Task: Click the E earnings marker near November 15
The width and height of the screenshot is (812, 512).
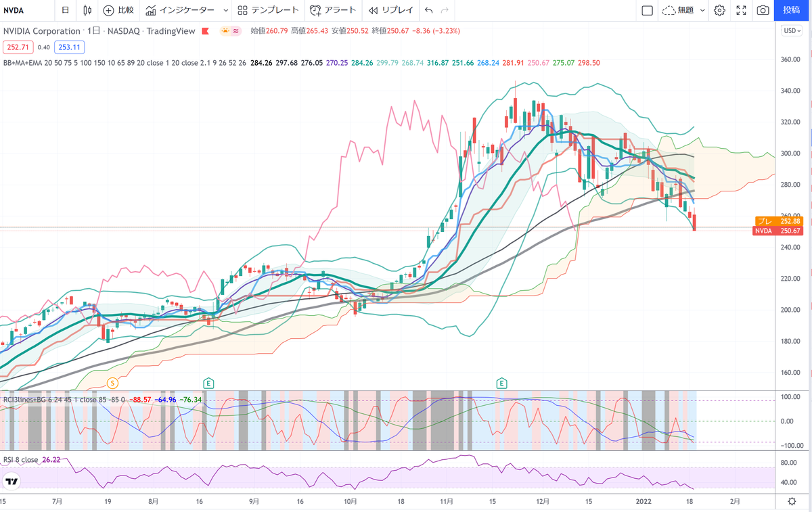Action: click(x=501, y=383)
